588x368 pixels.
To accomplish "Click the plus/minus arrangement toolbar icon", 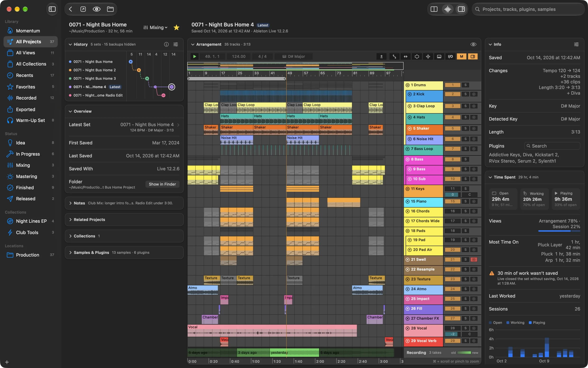I will pyautogui.click(x=381, y=57).
